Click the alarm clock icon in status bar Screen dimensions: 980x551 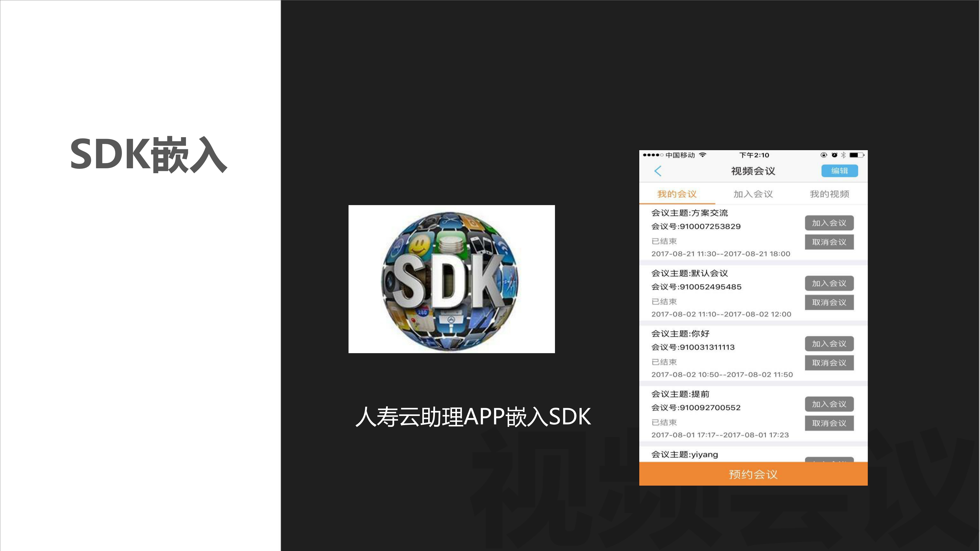click(x=834, y=155)
